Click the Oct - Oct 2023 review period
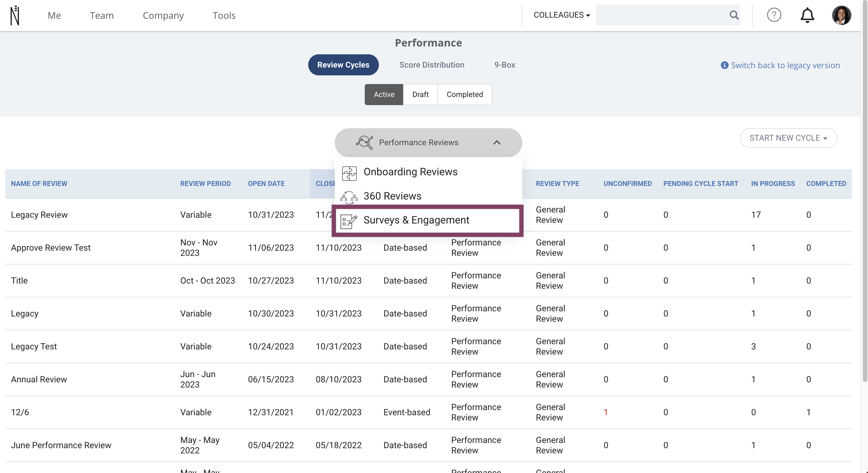The image size is (868, 473). point(207,280)
